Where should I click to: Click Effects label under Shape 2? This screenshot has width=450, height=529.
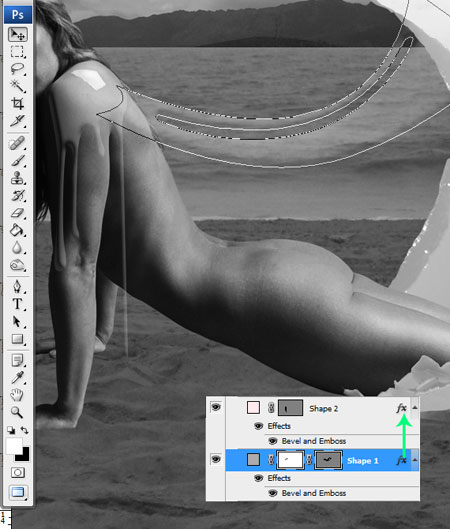click(279, 426)
